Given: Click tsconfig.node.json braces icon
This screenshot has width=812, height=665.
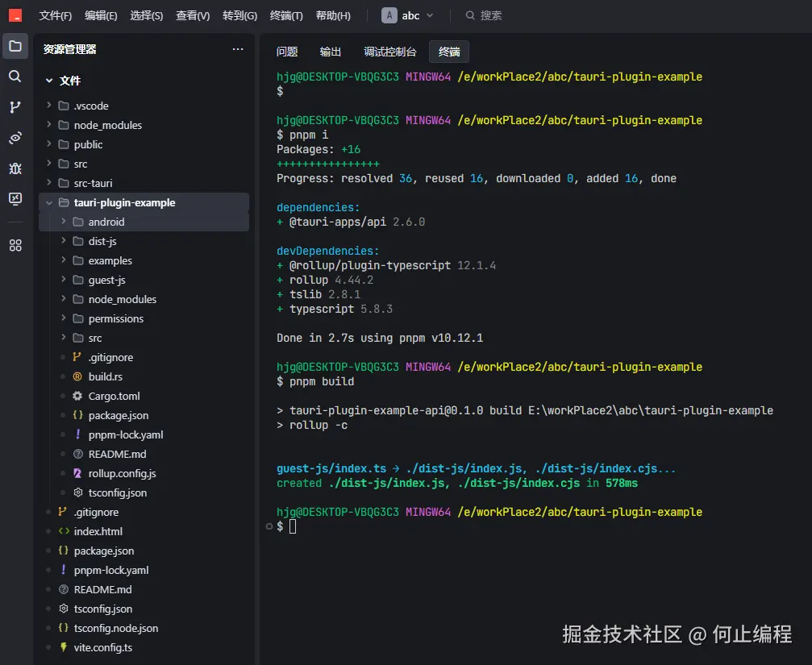Looking at the screenshot, I should click(63, 628).
